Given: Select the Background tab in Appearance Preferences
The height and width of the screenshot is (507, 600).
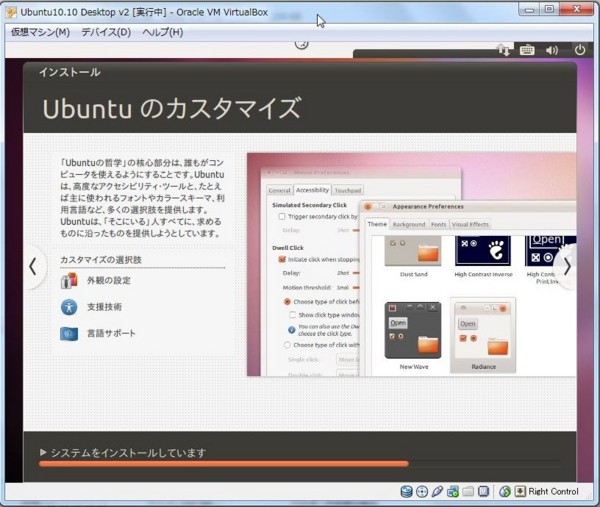Looking at the screenshot, I should (409, 224).
